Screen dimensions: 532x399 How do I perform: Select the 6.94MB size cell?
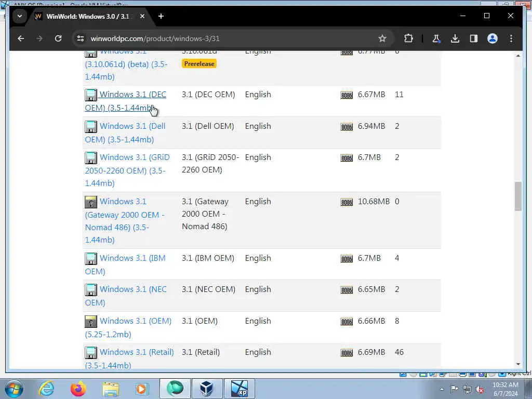[371, 126]
